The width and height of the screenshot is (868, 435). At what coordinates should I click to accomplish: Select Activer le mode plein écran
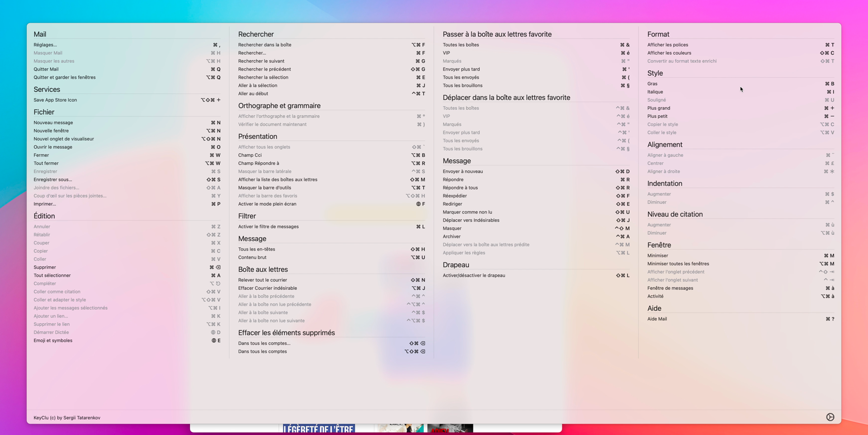tap(332, 204)
